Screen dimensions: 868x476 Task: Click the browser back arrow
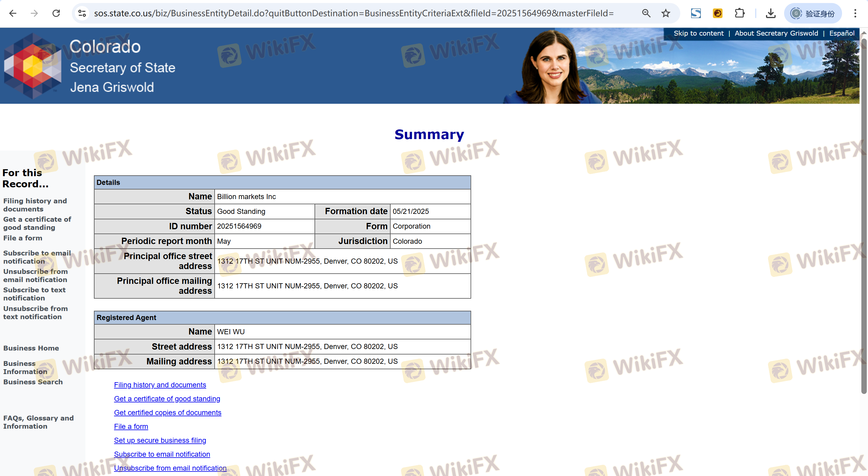click(13, 13)
